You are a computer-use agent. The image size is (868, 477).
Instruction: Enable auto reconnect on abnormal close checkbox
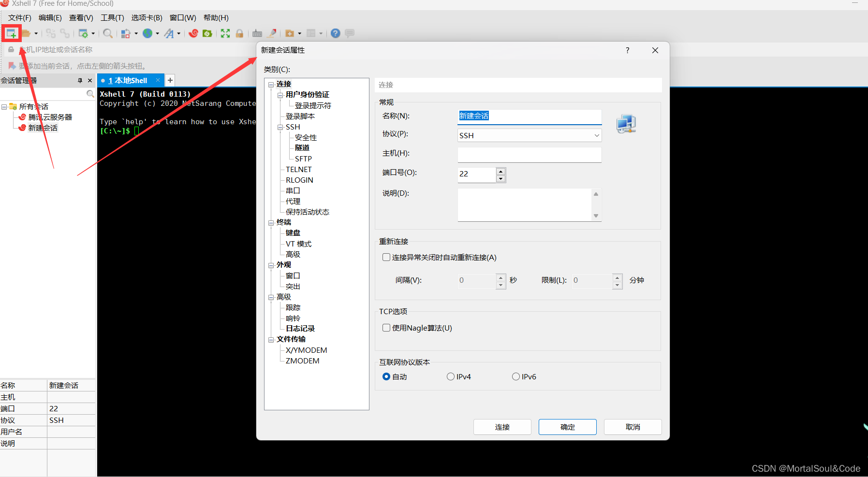[x=386, y=257]
